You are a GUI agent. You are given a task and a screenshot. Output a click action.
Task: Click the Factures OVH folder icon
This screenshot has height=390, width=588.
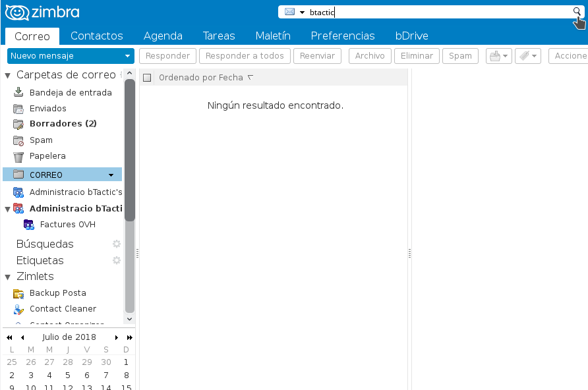click(29, 225)
